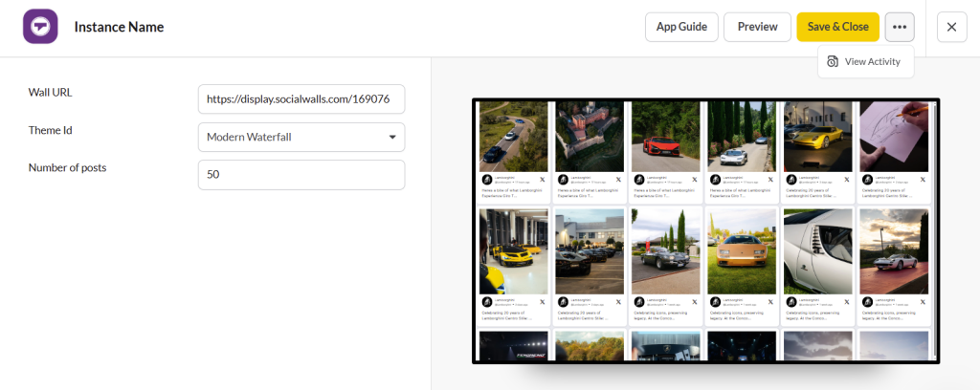Select the white car side vent thumbnail

point(817,250)
